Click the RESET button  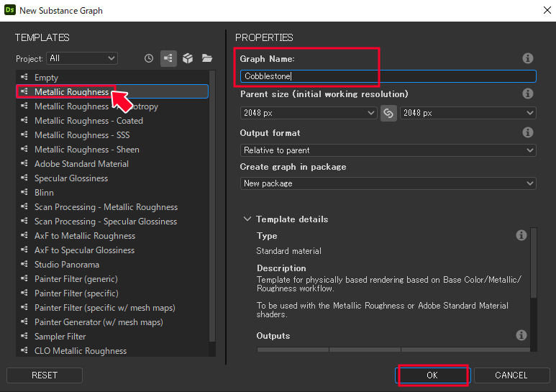(45, 375)
